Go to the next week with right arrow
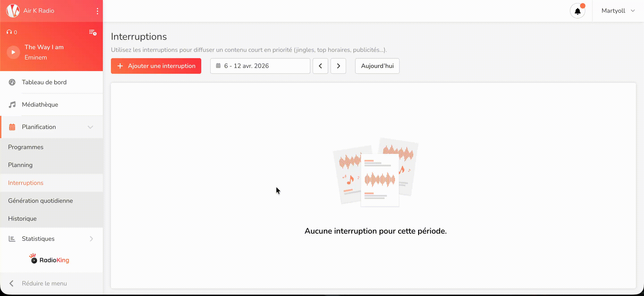Screen dimensions: 644x296 pyautogui.click(x=338, y=66)
